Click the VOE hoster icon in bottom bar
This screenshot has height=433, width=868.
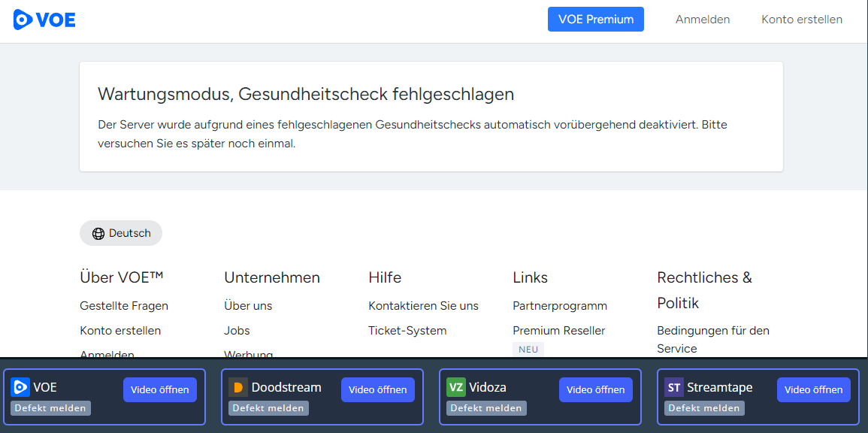(20, 387)
